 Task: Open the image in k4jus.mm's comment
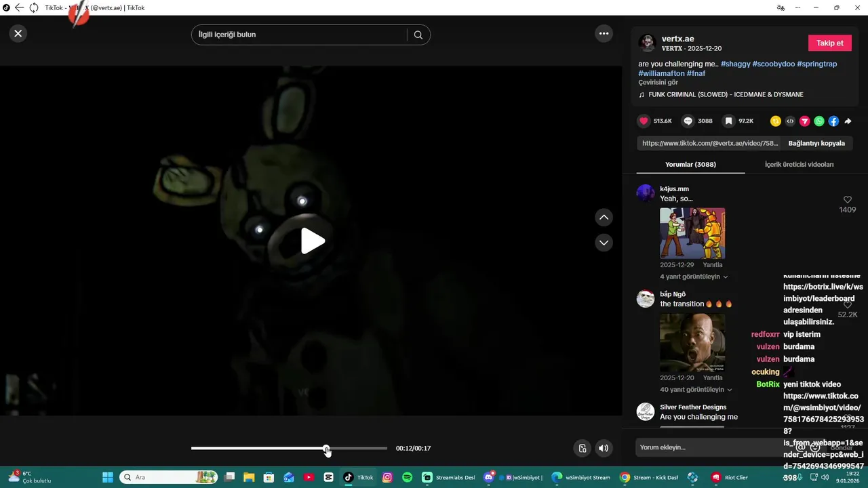tap(692, 233)
